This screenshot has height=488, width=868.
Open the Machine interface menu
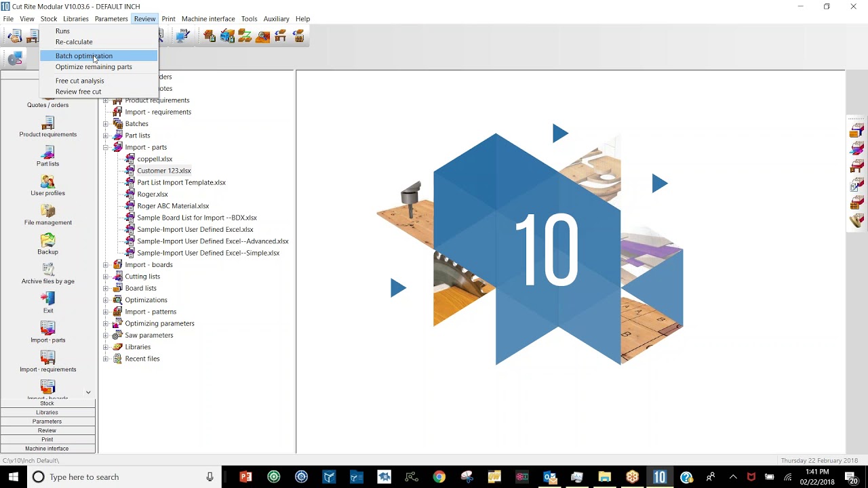tap(208, 19)
